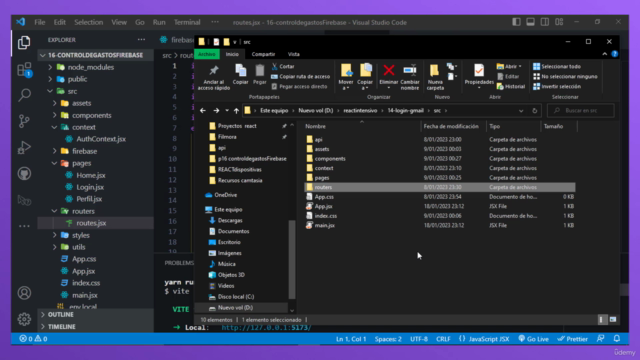Viewport: 640px width, 360px height.
Task: Open the Extensions view in VS Code activity bar
Action: click(24, 70)
